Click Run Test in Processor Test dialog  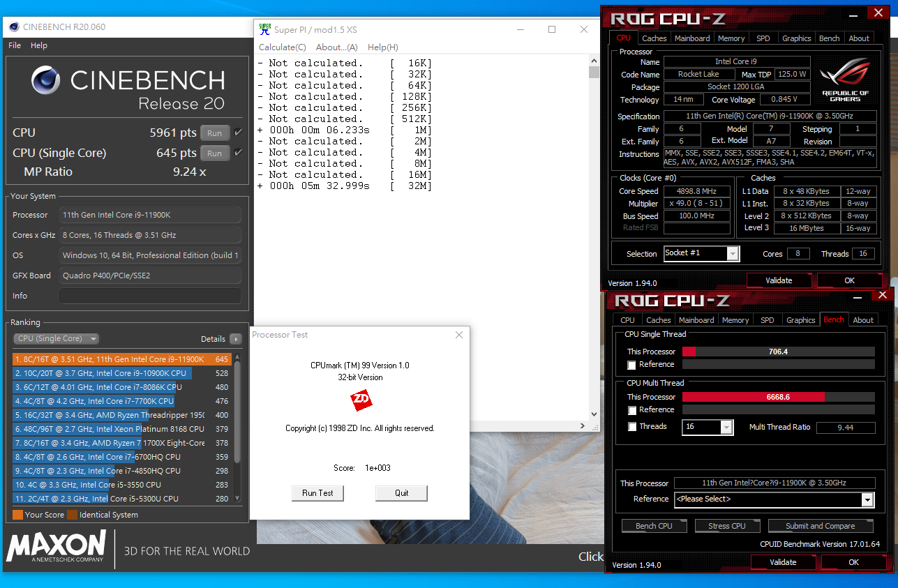coord(317,493)
